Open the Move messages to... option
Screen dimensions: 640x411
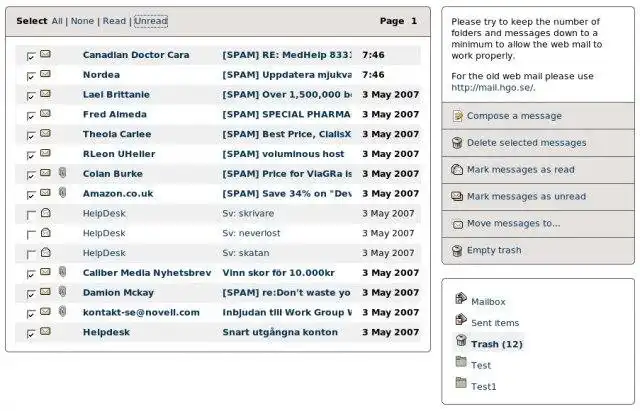point(513,223)
